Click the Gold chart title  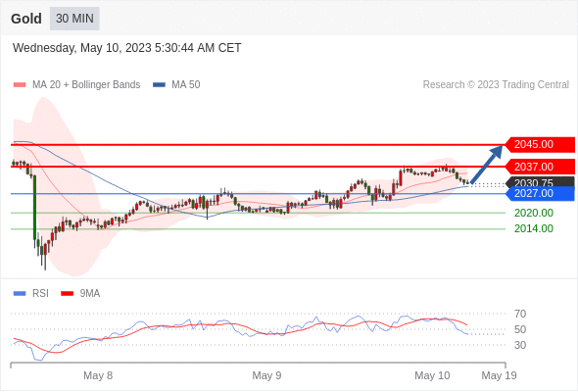[26, 19]
